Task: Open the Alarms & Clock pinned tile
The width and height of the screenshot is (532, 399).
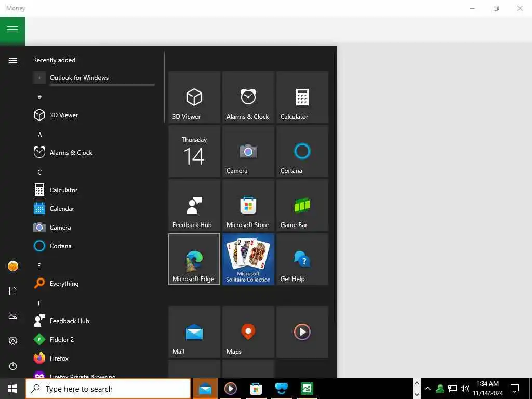Action: click(248, 97)
